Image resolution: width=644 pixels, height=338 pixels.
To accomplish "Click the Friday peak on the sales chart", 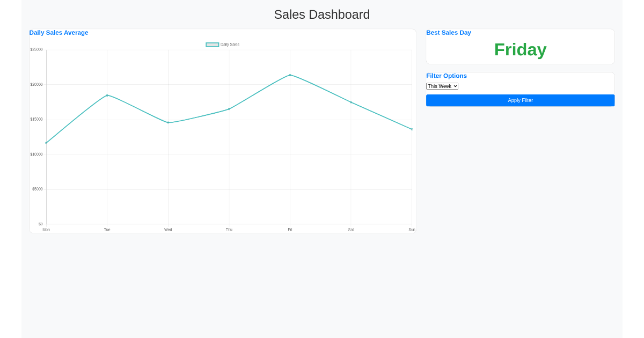I will (290, 75).
